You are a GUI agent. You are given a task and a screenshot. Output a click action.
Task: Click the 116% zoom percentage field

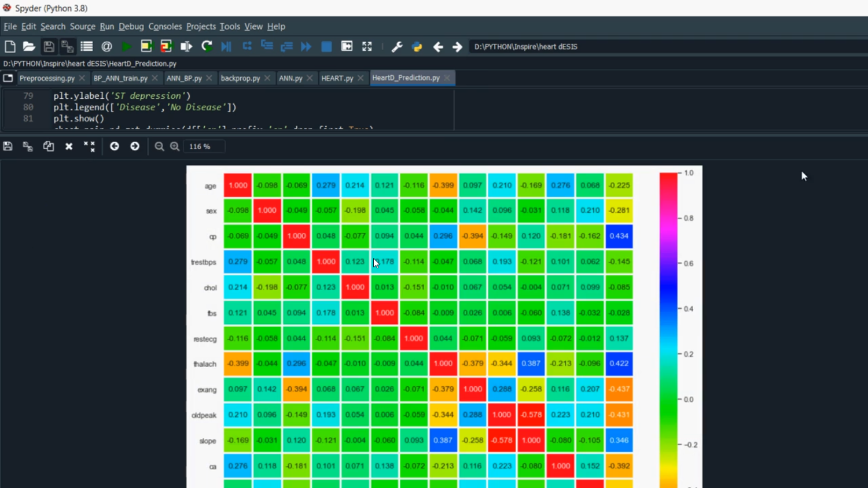[203, 146]
